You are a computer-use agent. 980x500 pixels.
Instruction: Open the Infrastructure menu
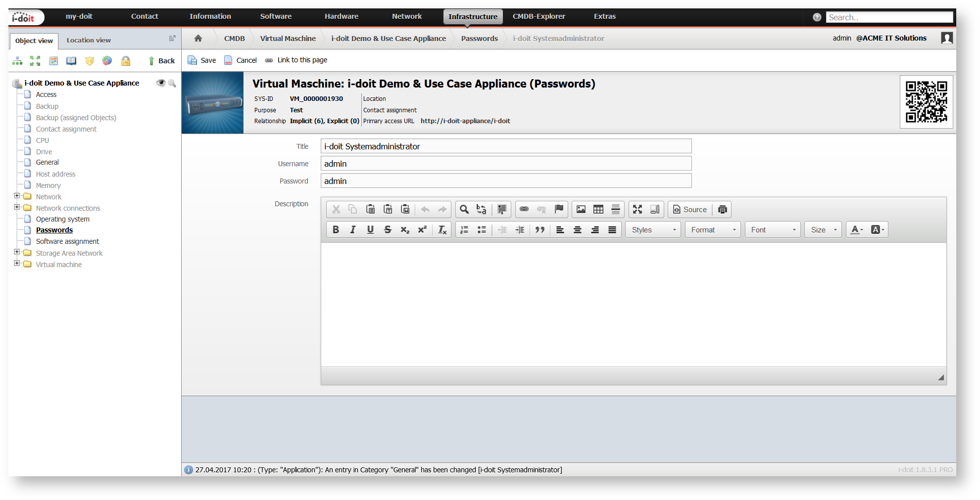[473, 17]
